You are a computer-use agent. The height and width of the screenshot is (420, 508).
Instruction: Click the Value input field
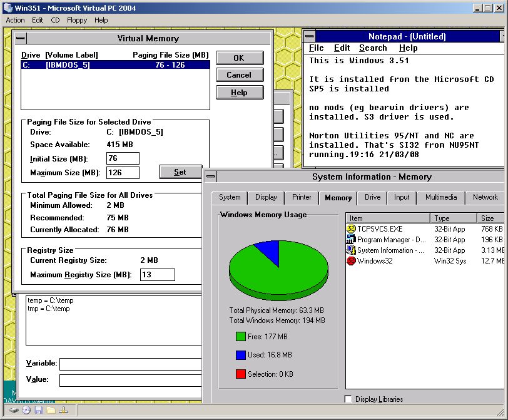tap(131, 381)
